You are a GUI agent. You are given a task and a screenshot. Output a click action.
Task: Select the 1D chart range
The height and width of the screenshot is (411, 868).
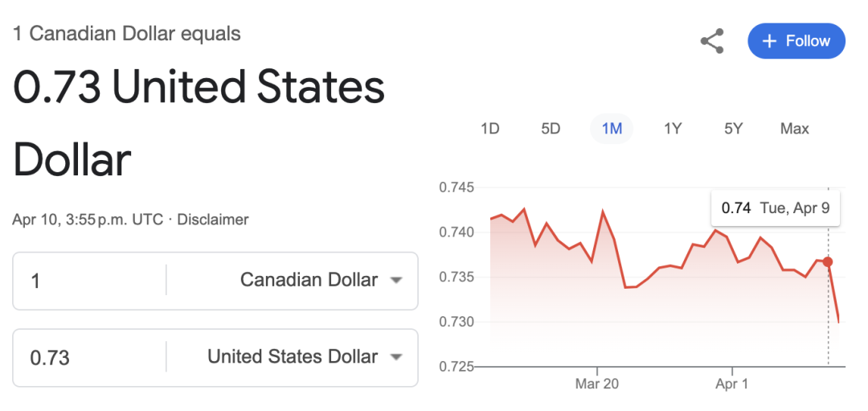click(490, 129)
